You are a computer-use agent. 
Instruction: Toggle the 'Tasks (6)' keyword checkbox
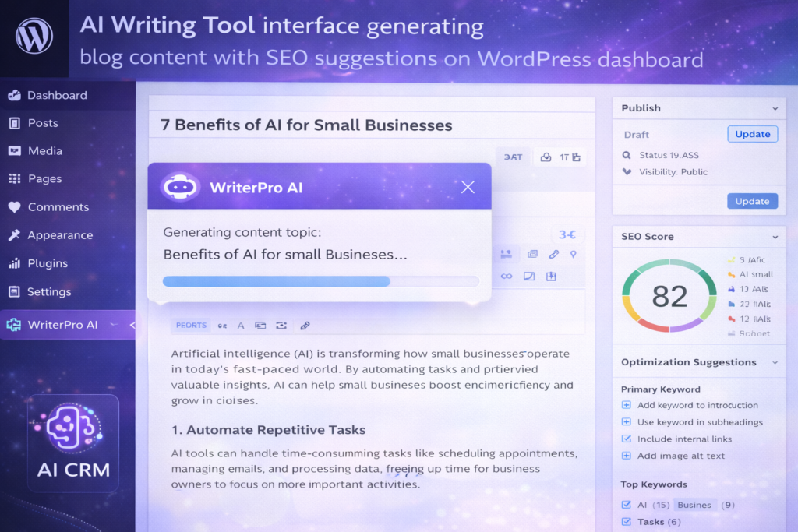point(626,522)
